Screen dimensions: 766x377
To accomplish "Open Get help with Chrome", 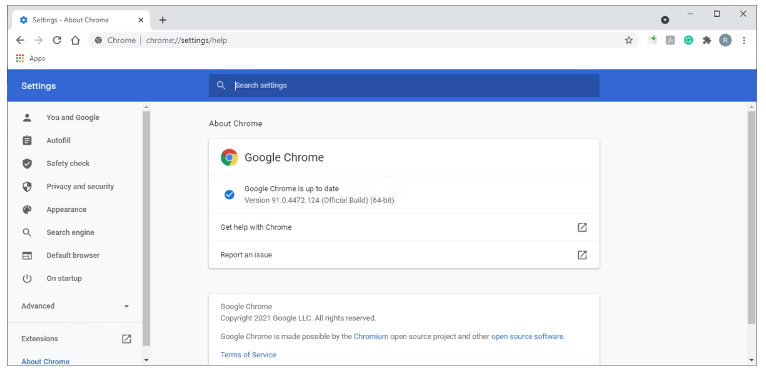I will 404,228.
